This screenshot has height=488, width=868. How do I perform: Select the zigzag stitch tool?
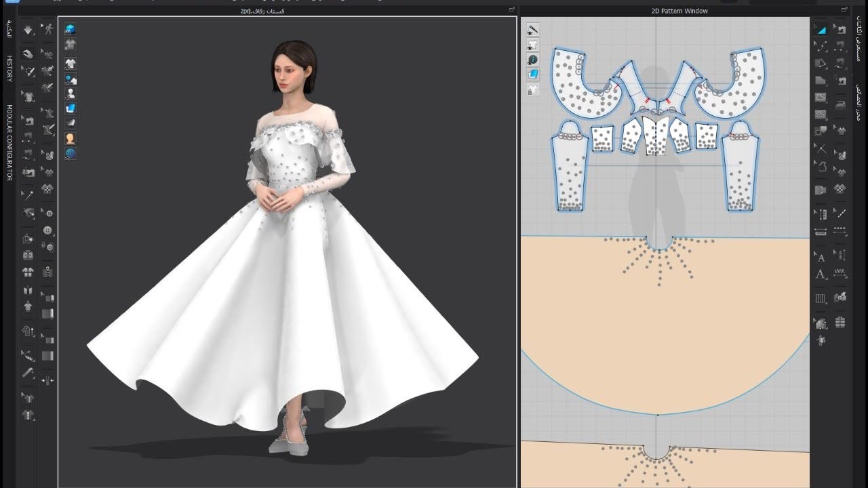[841, 273]
